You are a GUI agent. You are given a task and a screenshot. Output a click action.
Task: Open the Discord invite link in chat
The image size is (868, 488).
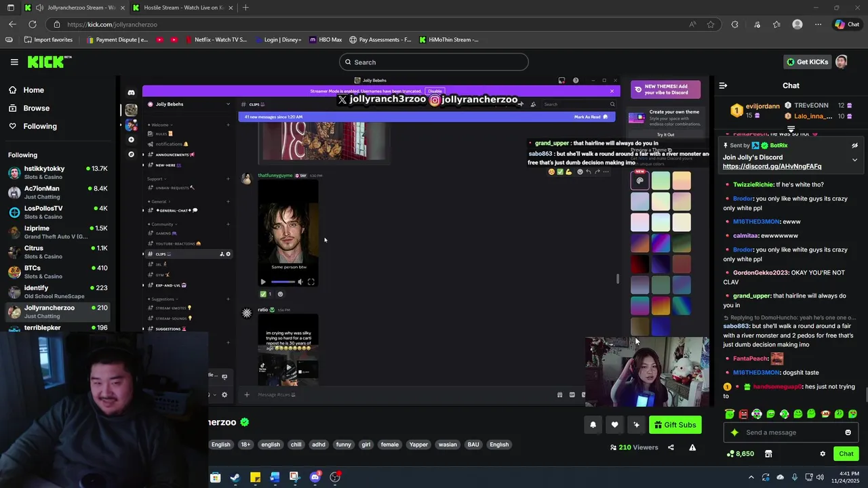coord(772,166)
